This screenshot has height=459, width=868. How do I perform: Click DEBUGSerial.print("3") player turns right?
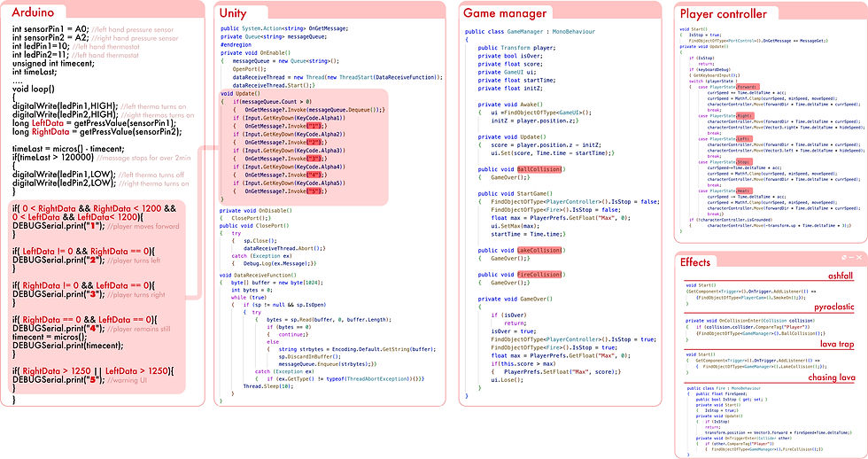[89, 294]
